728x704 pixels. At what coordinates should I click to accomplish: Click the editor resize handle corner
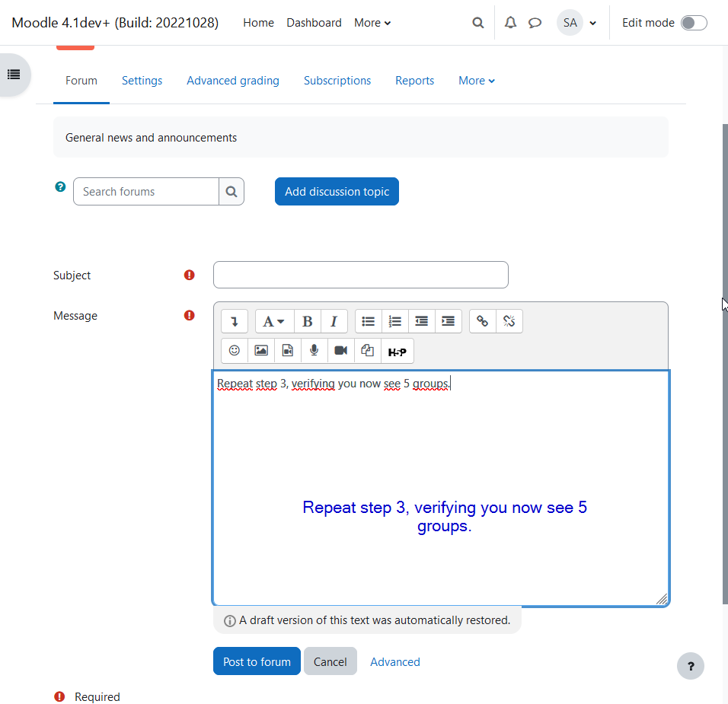point(662,599)
